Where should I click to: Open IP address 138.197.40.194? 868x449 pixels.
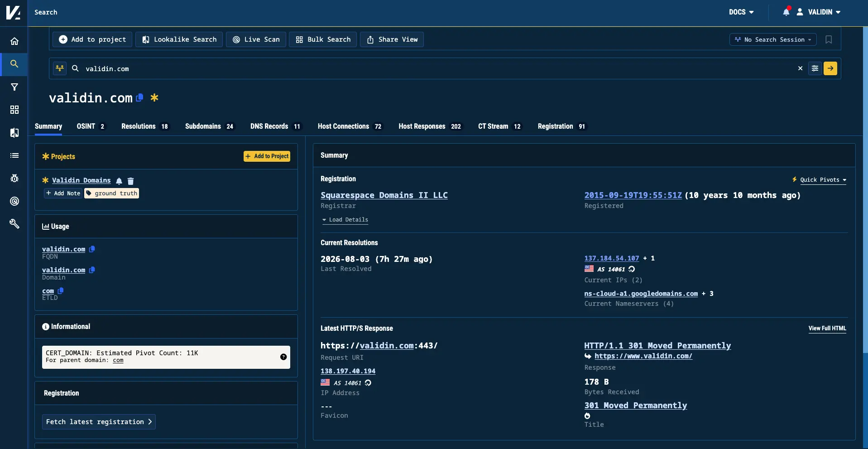pos(348,371)
